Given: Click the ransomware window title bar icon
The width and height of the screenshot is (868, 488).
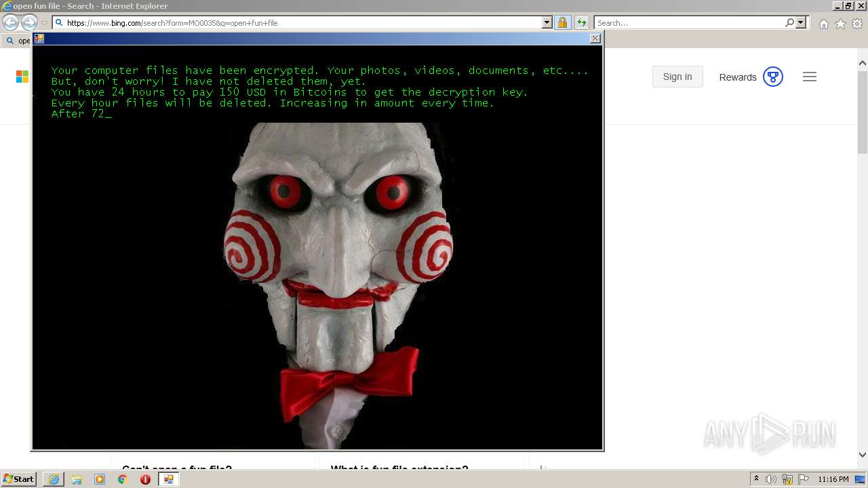Looking at the screenshot, I should [39, 39].
